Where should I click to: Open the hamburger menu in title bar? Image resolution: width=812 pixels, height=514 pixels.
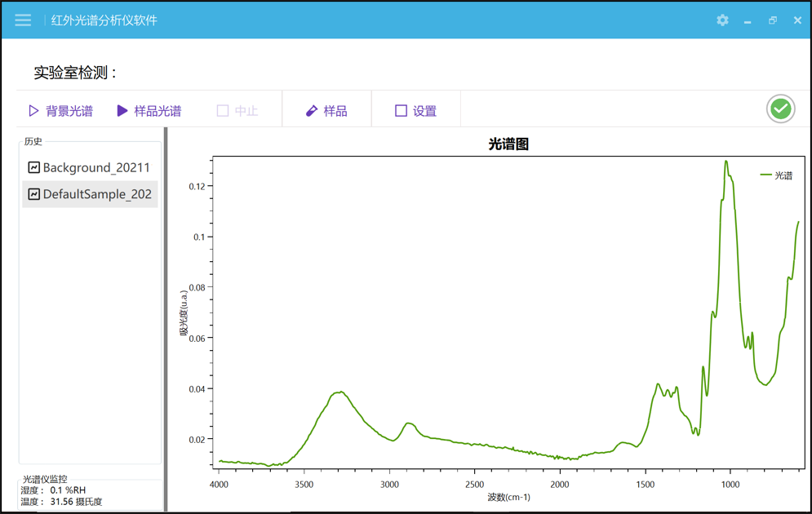[x=23, y=20]
